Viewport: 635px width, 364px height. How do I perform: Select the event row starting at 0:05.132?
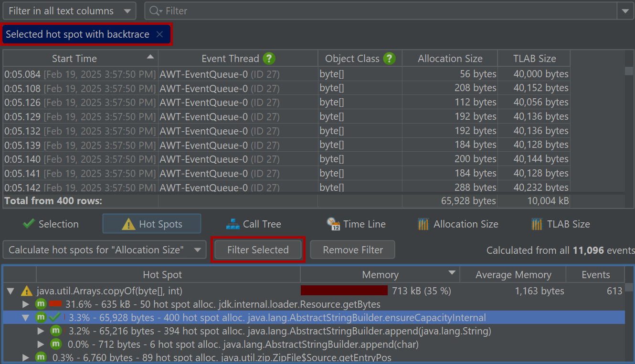coord(286,131)
